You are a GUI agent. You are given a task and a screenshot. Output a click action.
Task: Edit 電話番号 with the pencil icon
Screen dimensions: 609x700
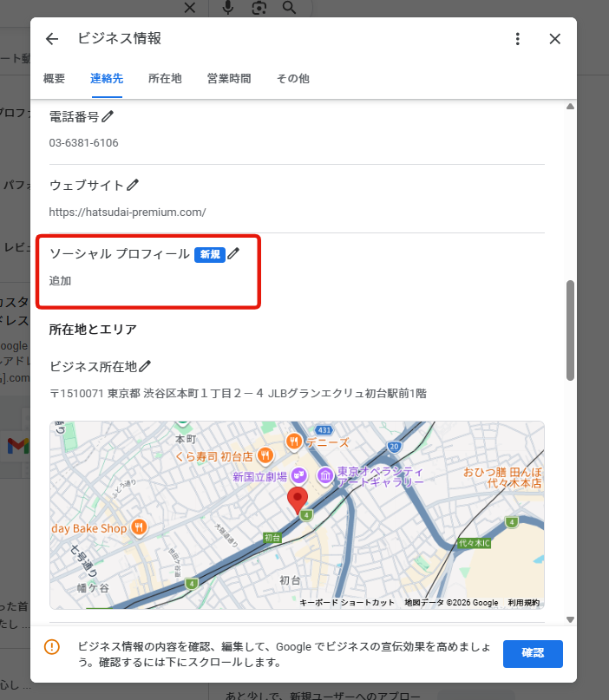[108, 116]
